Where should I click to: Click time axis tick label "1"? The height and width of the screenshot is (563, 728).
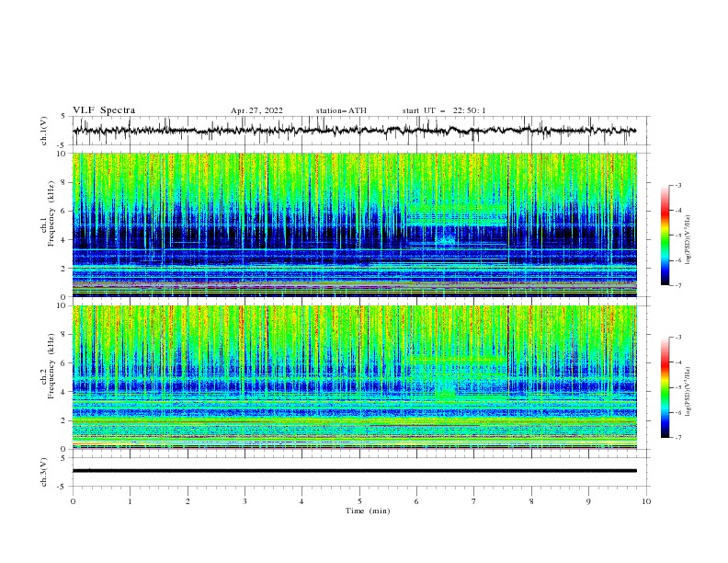click(x=130, y=501)
